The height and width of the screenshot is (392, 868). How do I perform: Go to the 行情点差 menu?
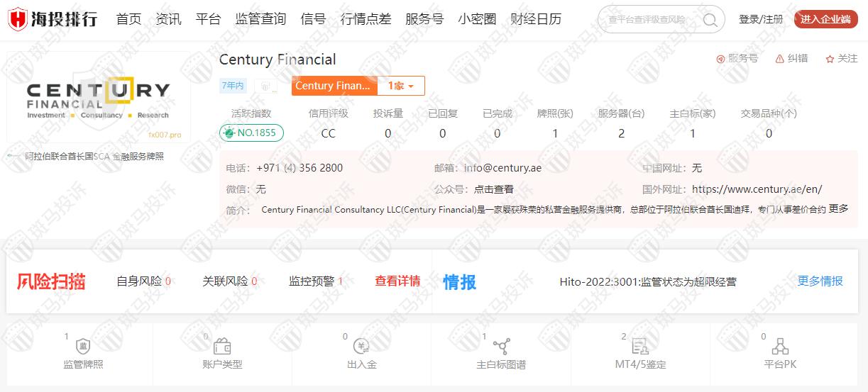pyautogui.click(x=366, y=19)
